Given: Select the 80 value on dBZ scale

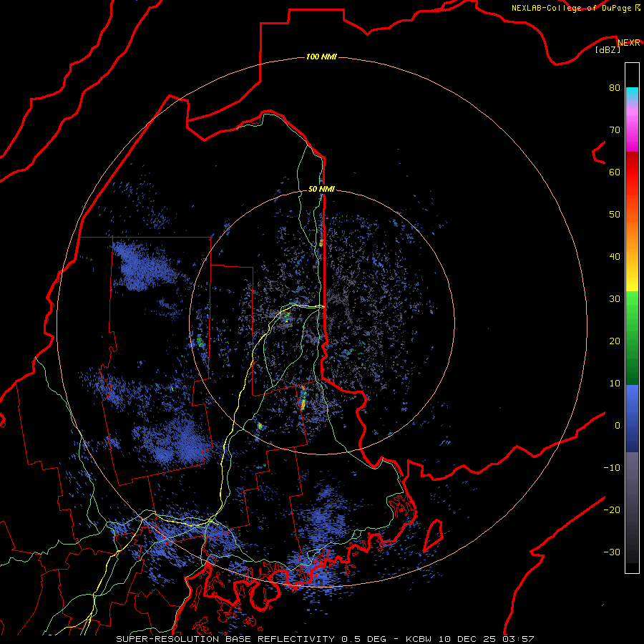Looking at the screenshot, I should tap(615, 87).
